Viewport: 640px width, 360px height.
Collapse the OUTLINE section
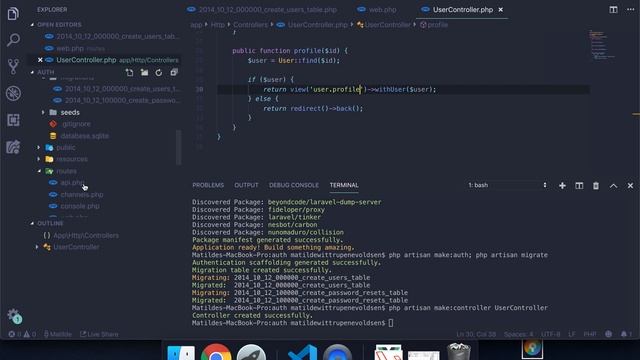pos(50,223)
